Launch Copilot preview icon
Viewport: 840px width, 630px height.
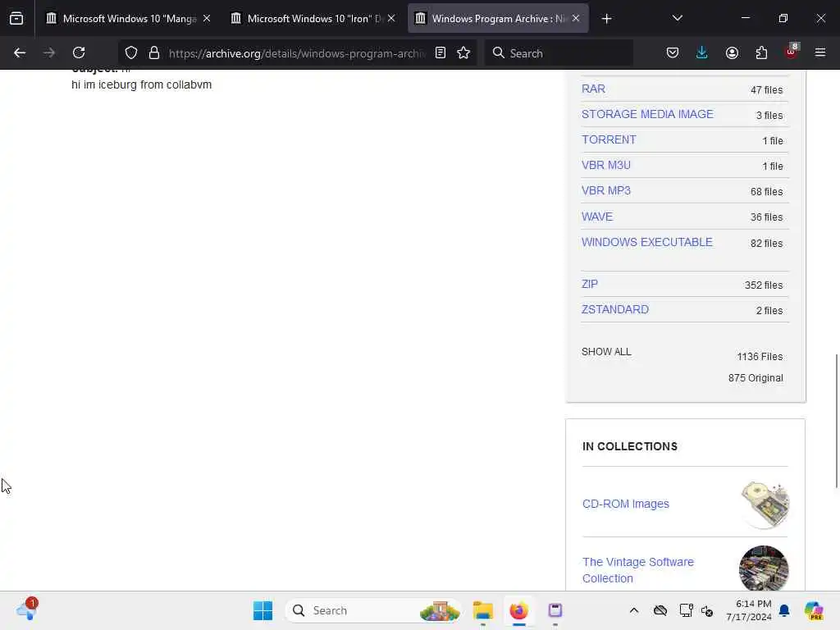[x=814, y=610]
